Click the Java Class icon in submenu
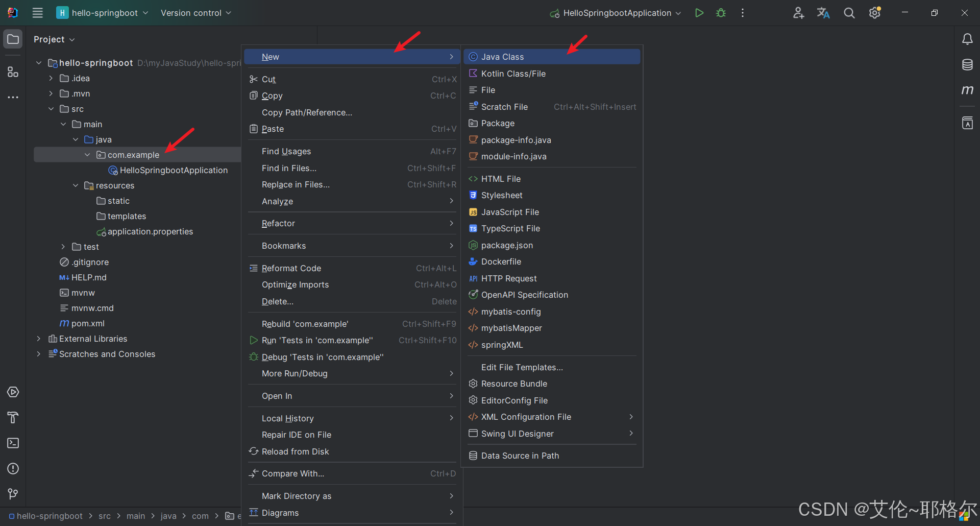 pos(473,57)
